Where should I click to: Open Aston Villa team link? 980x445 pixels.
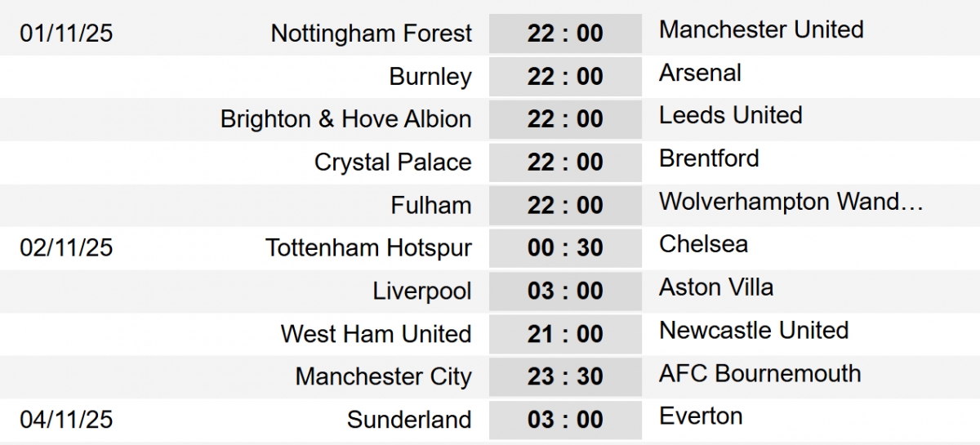pos(716,287)
